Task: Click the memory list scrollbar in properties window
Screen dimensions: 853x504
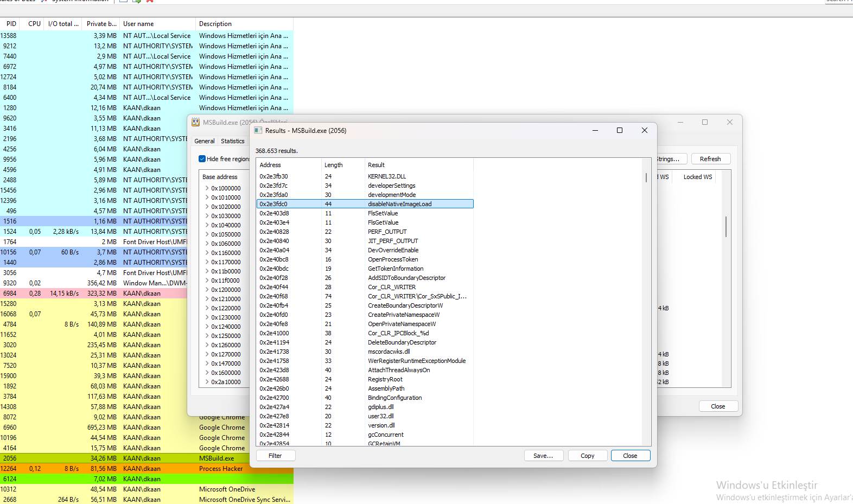Action: coord(726,226)
